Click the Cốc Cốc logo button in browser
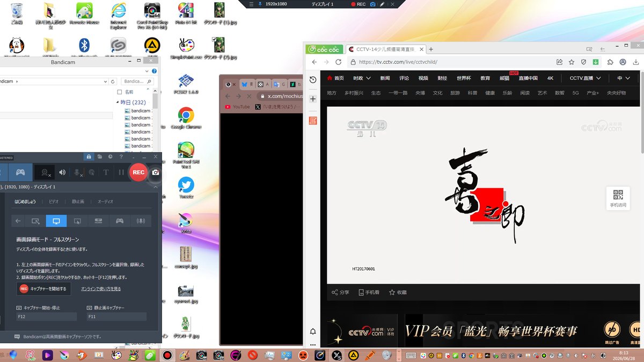Viewport: 644px width, 362px height. click(x=325, y=49)
